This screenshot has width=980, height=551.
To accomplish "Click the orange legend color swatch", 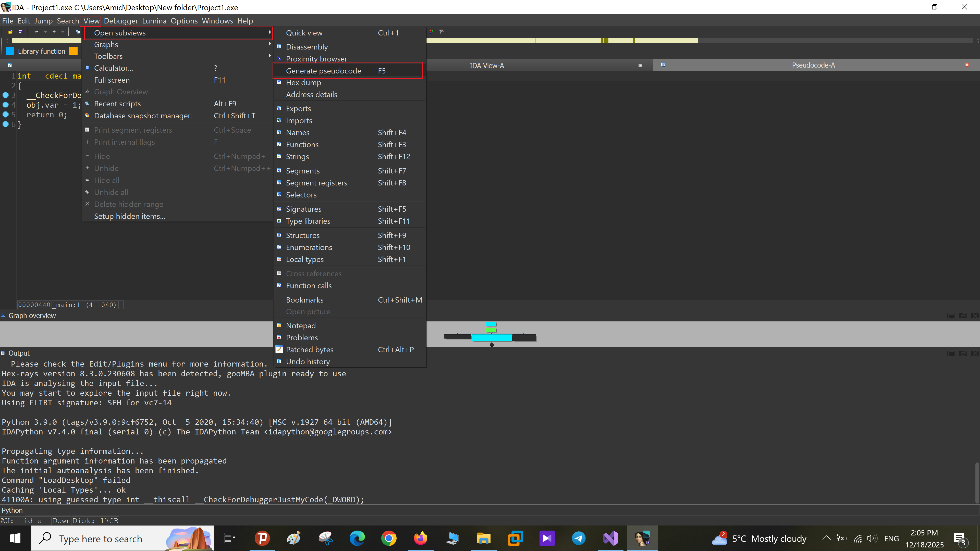I will [x=73, y=51].
